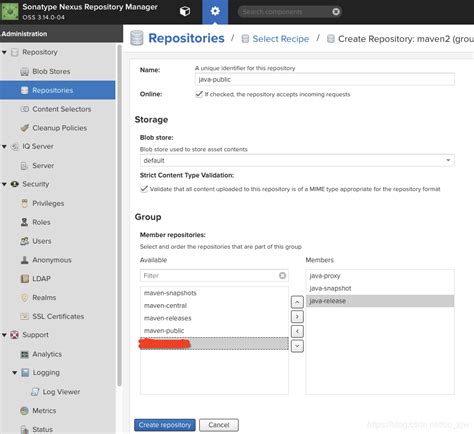Uncheck the Online checkbox
The width and height of the screenshot is (474, 434).
coord(199,94)
